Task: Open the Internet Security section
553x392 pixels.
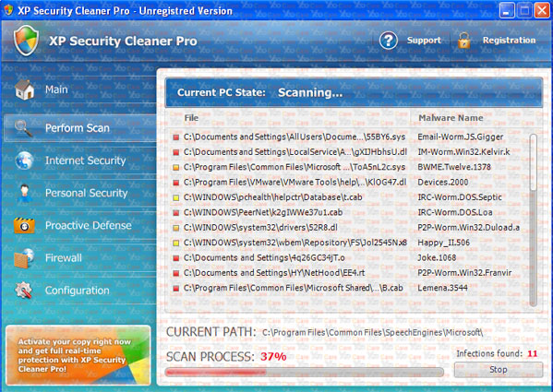Action: pyautogui.click(x=85, y=160)
